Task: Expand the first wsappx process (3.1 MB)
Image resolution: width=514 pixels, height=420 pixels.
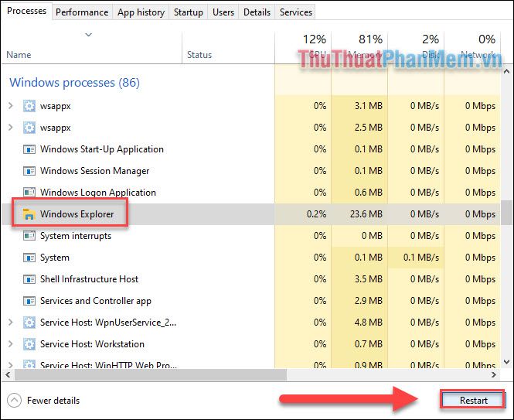Action: click(x=11, y=106)
